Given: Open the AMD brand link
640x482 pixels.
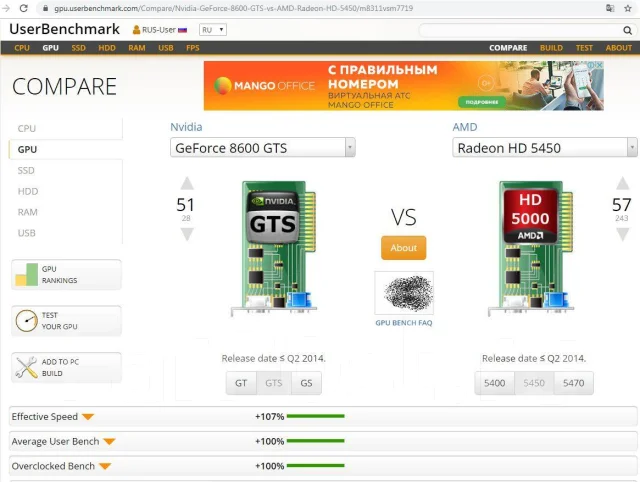Looking at the screenshot, I should 464,127.
